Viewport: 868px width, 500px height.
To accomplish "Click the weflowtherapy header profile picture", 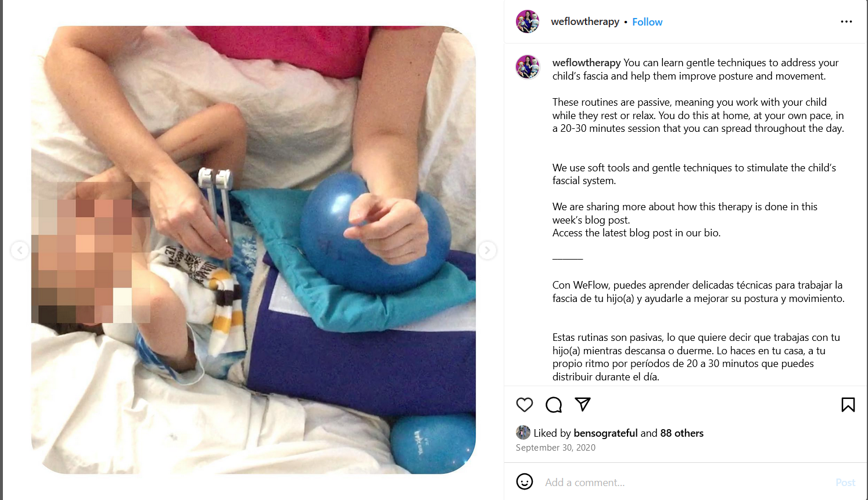I will coord(528,21).
